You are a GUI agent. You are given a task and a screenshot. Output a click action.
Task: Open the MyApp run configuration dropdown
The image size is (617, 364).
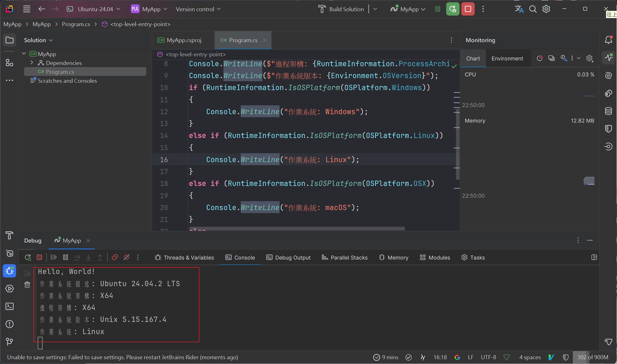click(x=408, y=9)
